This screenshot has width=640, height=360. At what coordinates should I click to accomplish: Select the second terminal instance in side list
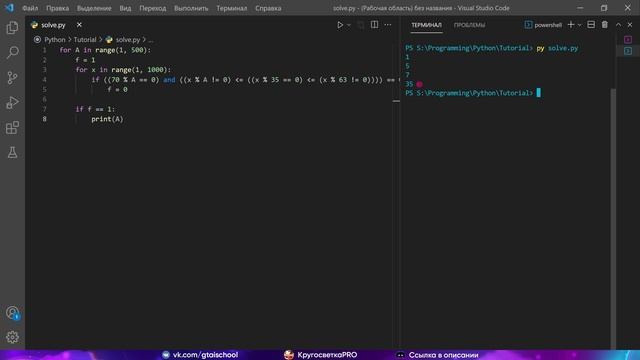tap(628, 51)
